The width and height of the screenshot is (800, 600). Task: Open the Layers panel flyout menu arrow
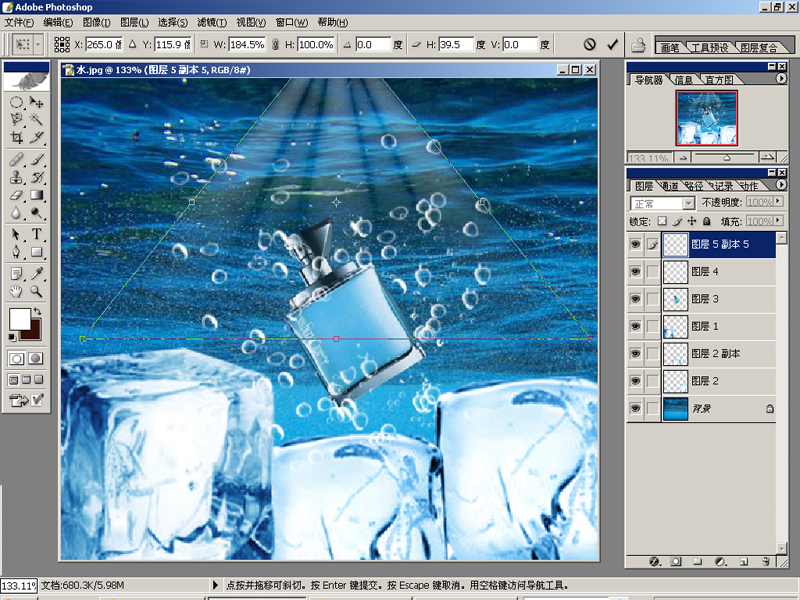[781, 185]
